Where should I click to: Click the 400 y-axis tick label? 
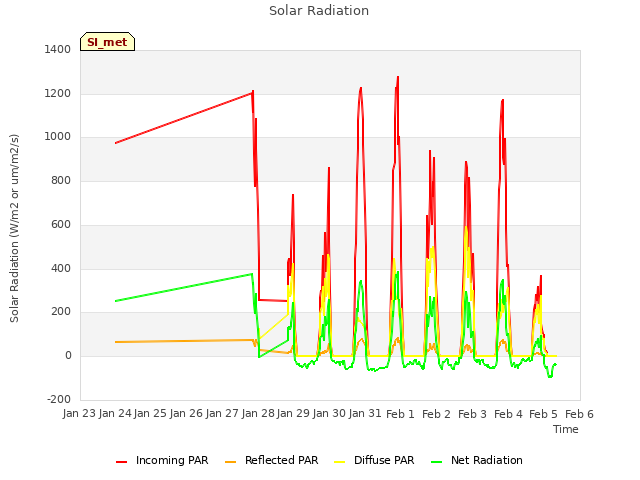(x=61, y=269)
